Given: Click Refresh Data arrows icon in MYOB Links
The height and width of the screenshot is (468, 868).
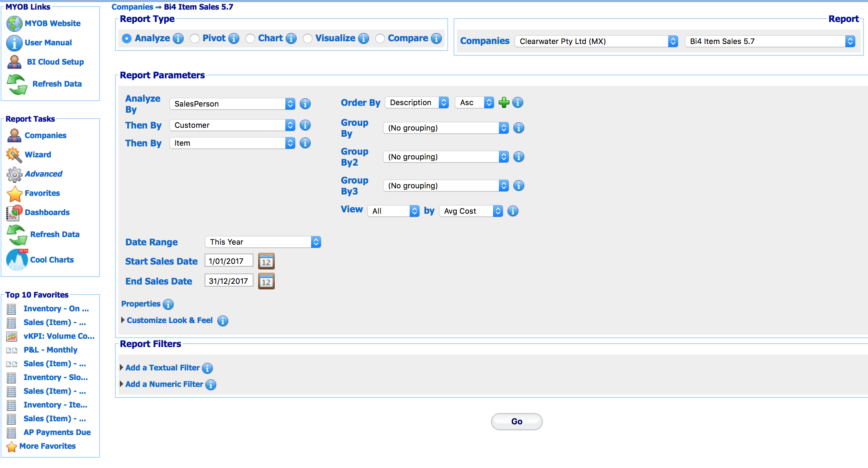Looking at the screenshot, I should pos(17,85).
